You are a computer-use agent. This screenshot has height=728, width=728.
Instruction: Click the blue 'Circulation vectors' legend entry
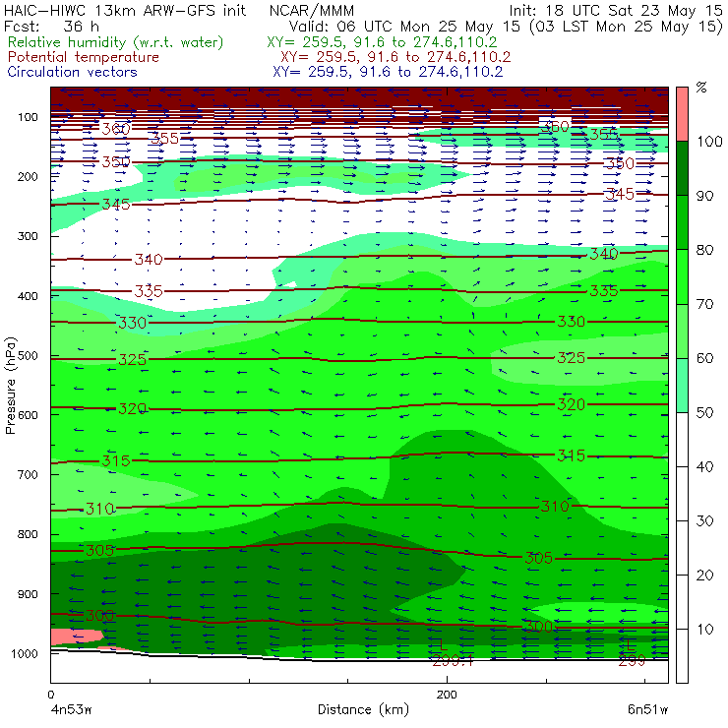pos(73,72)
